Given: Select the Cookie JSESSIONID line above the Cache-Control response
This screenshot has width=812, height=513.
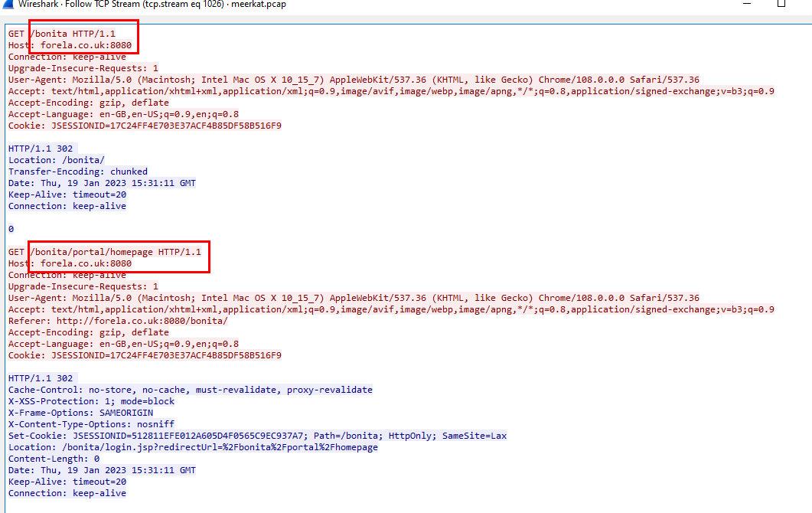Looking at the screenshot, I should 145,355.
